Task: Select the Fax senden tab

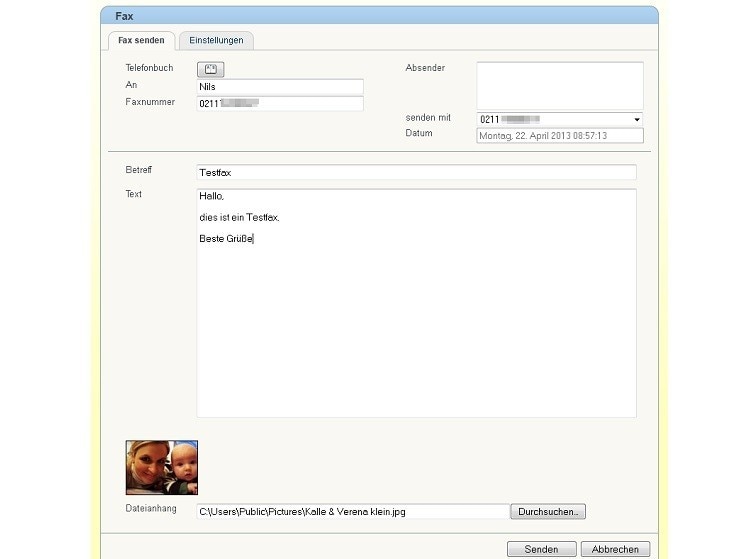Action: 141,40
